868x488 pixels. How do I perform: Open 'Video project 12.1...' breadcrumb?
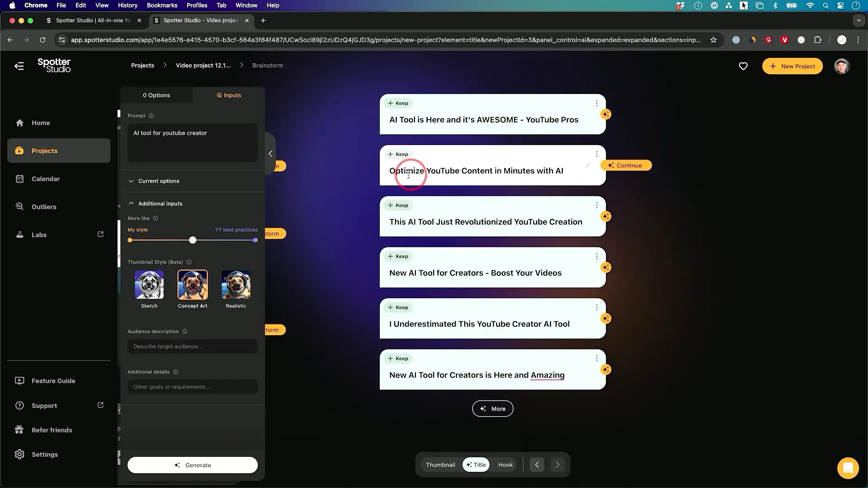(203, 66)
